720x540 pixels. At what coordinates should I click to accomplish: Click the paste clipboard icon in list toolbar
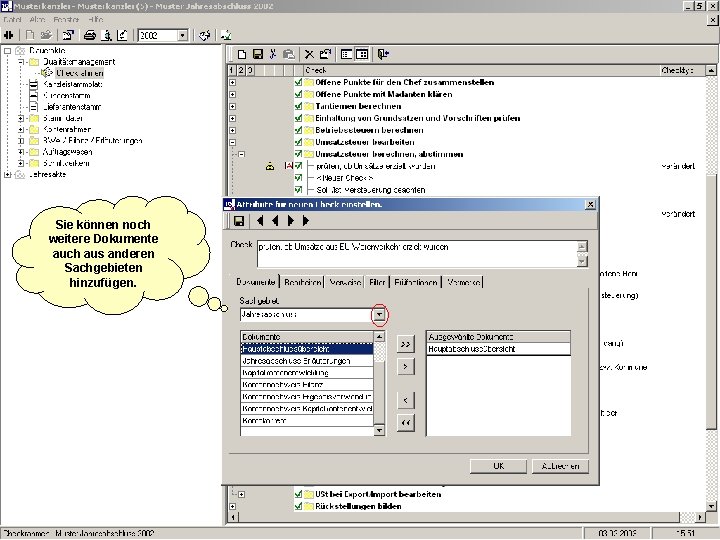(x=289, y=54)
